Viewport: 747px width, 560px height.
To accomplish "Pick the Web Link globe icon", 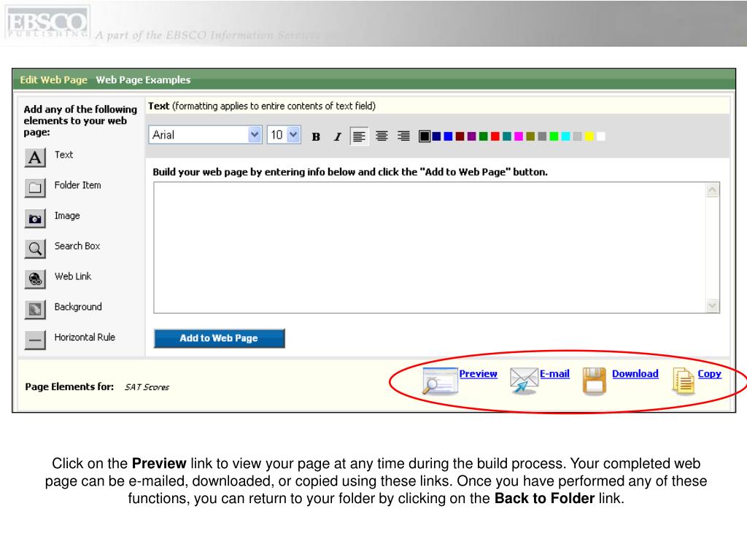I will (x=35, y=279).
